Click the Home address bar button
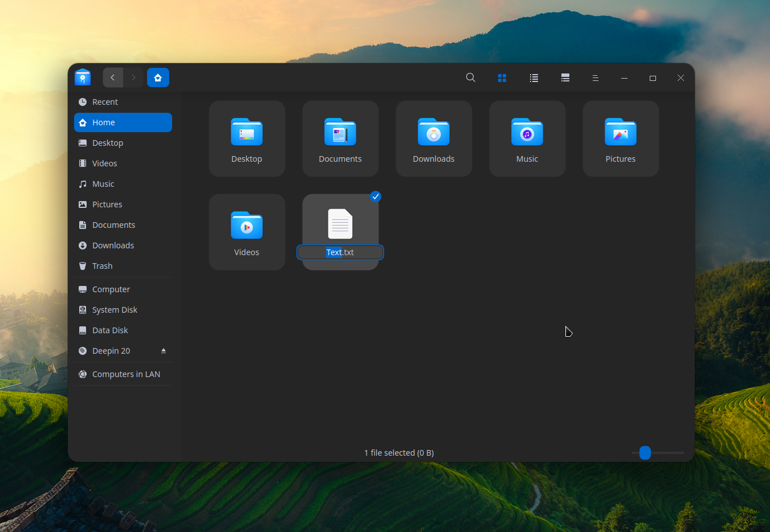The height and width of the screenshot is (532, 770). pyautogui.click(x=158, y=77)
